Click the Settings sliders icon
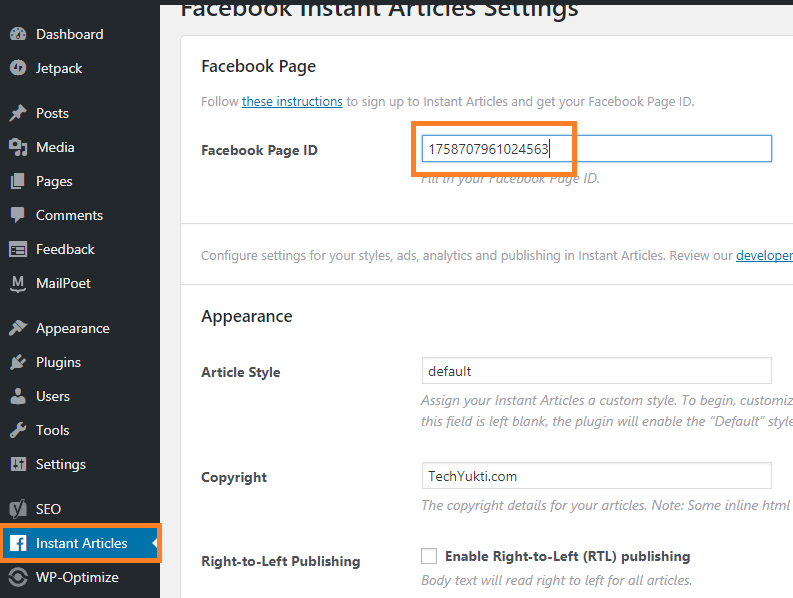This screenshot has height=598, width=793. (x=18, y=464)
